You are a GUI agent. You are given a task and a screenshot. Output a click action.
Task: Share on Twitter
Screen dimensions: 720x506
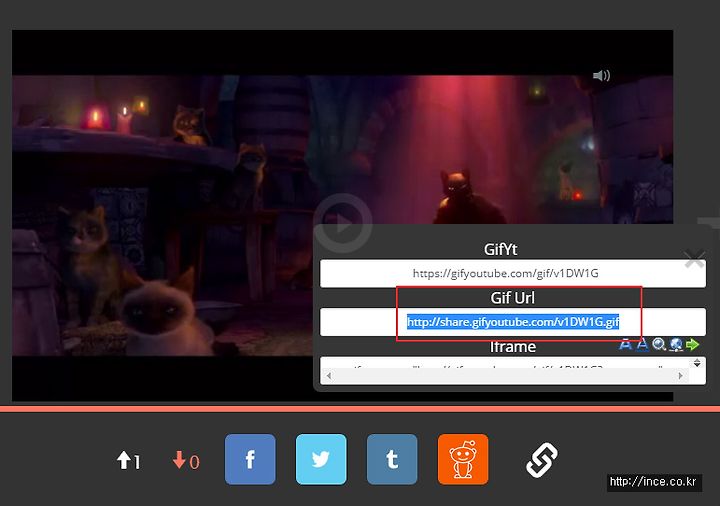click(321, 459)
